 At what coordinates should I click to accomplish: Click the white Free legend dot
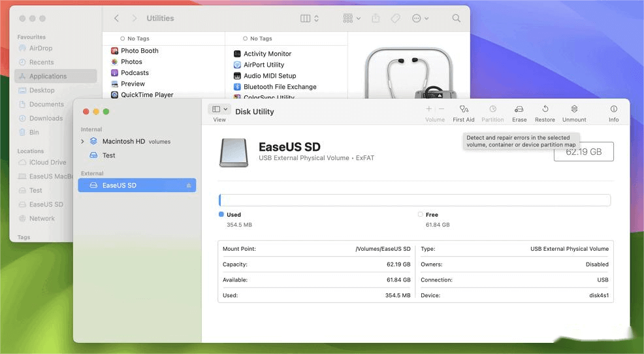pyautogui.click(x=420, y=214)
